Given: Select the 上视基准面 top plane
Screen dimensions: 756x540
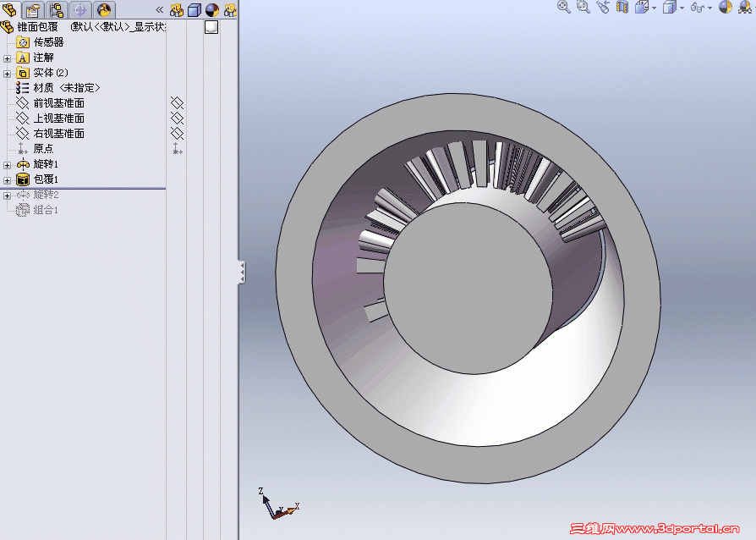Looking at the screenshot, I should [58, 118].
